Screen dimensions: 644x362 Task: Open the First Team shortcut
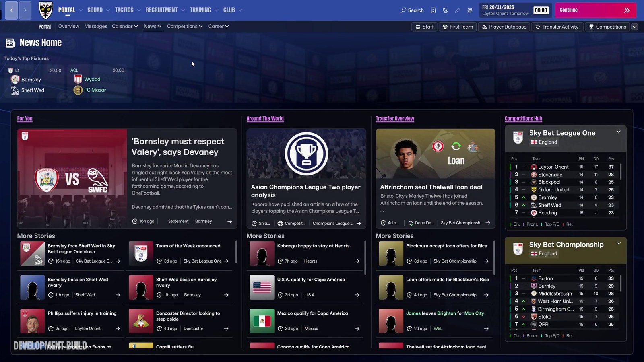point(458,27)
